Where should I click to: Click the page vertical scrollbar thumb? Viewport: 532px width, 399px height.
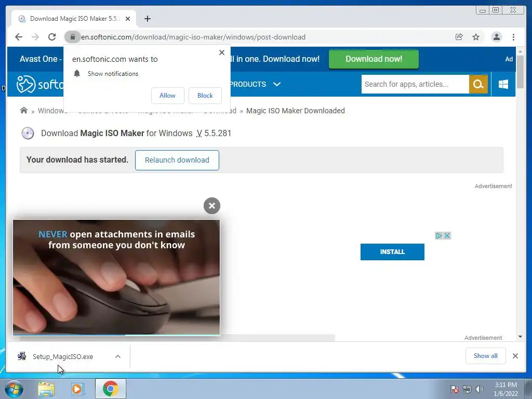tap(520, 72)
